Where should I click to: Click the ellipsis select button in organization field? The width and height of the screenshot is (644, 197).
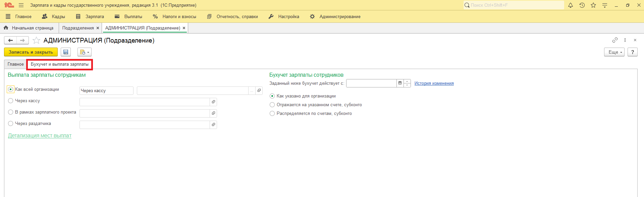[252, 90]
